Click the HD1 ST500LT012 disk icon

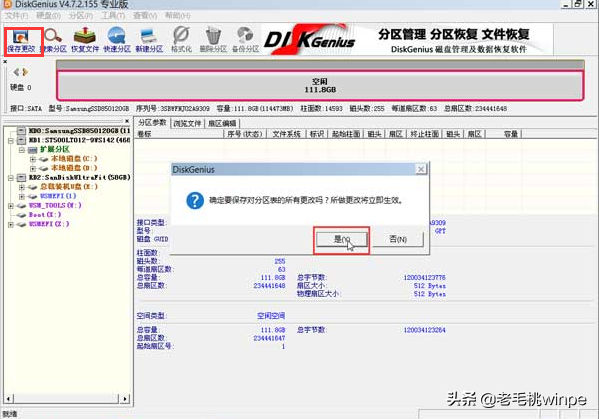pyautogui.click(x=21, y=140)
